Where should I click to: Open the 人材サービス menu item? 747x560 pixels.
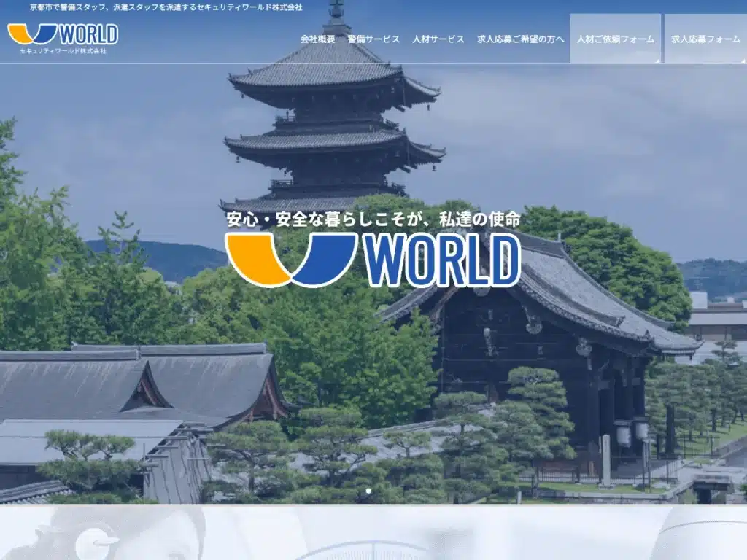438,39
